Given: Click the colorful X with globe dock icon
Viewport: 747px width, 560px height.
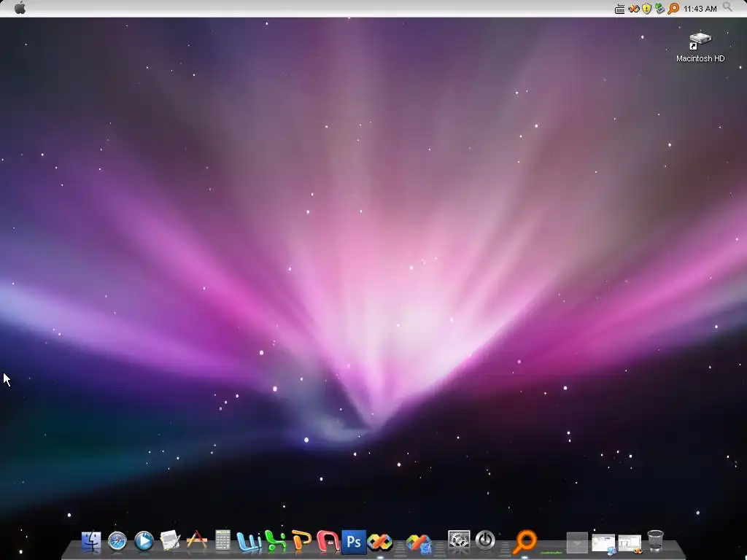Looking at the screenshot, I should point(419,543).
